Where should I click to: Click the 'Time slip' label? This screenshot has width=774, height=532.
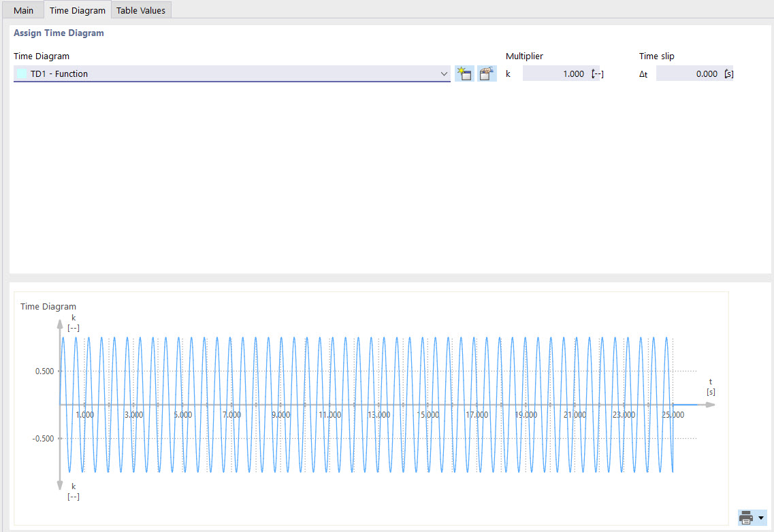656,56
